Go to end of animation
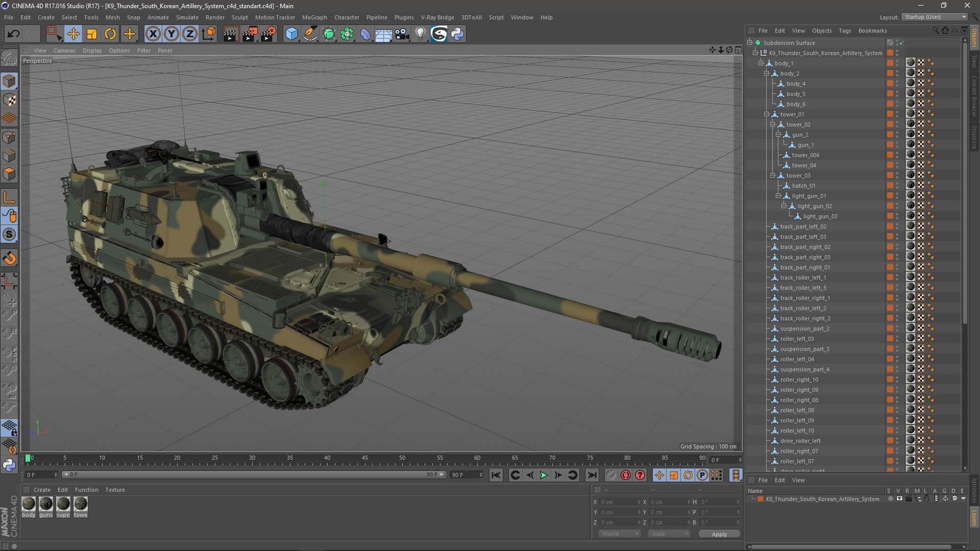Viewport: 980px width, 551px height. 592,475
